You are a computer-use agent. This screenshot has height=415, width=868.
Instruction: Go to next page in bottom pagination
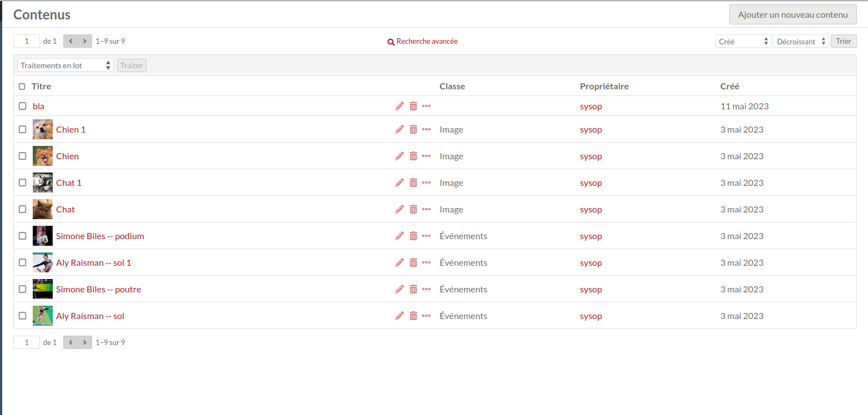pos(85,342)
